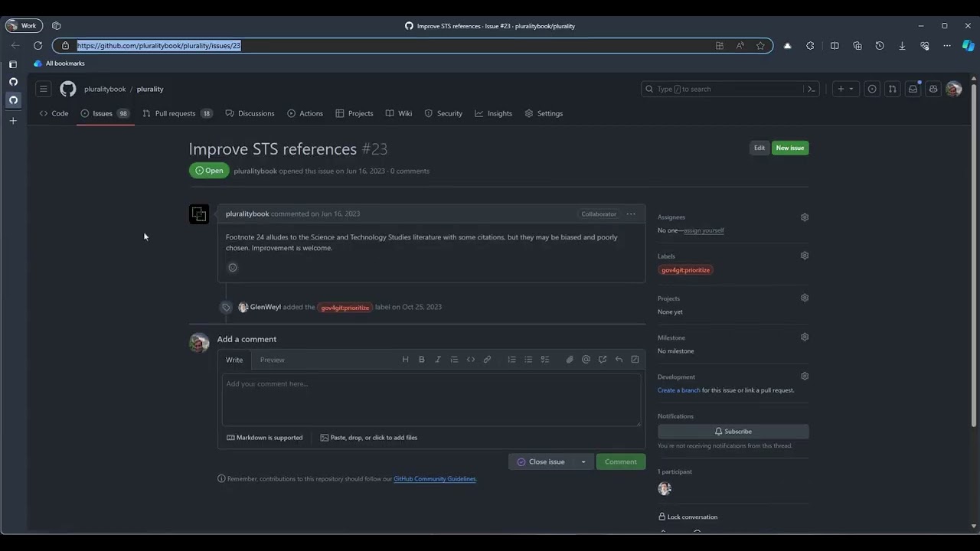Viewport: 980px width, 551px height.
Task: Add a reaction with the smiley icon
Action: coord(233,267)
